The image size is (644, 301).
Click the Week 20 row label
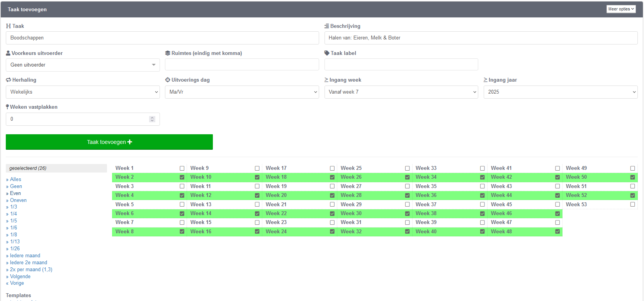[276, 195]
